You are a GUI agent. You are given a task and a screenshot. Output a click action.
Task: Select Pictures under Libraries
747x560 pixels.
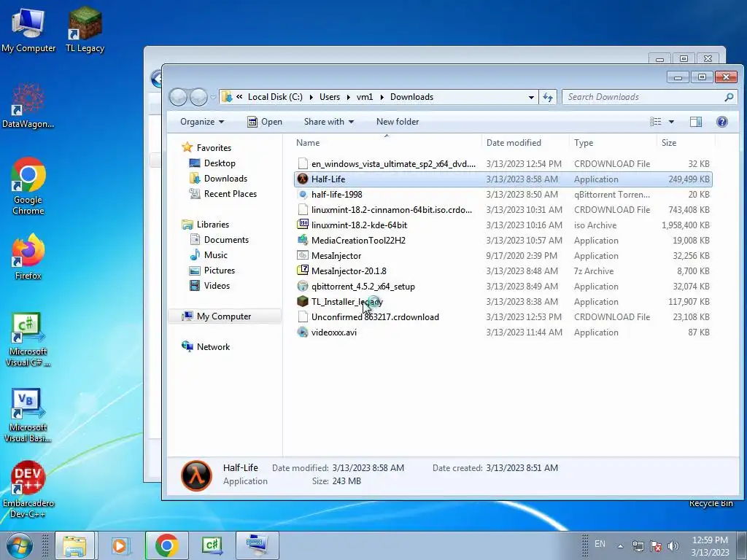click(x=212, y=270)
